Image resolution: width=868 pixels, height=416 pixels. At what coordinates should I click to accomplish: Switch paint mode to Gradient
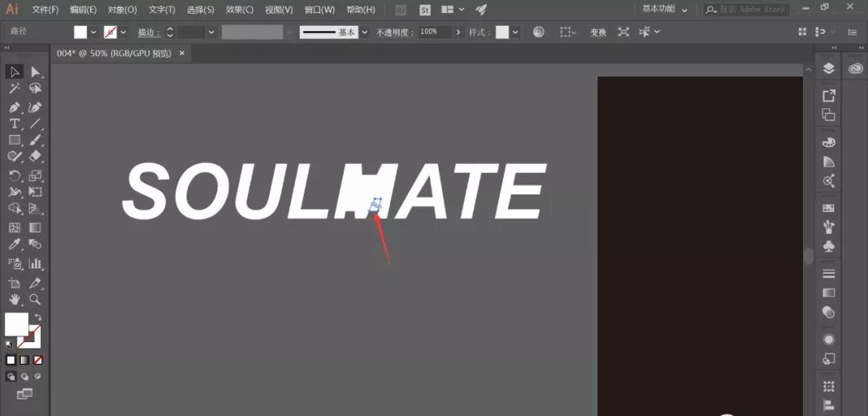24,359
